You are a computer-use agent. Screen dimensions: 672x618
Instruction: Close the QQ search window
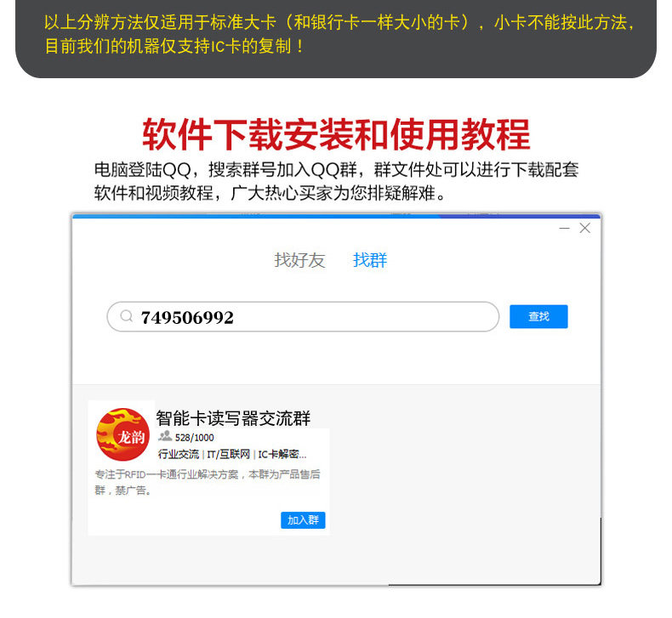pyautogui.click(x=585, y=228)
